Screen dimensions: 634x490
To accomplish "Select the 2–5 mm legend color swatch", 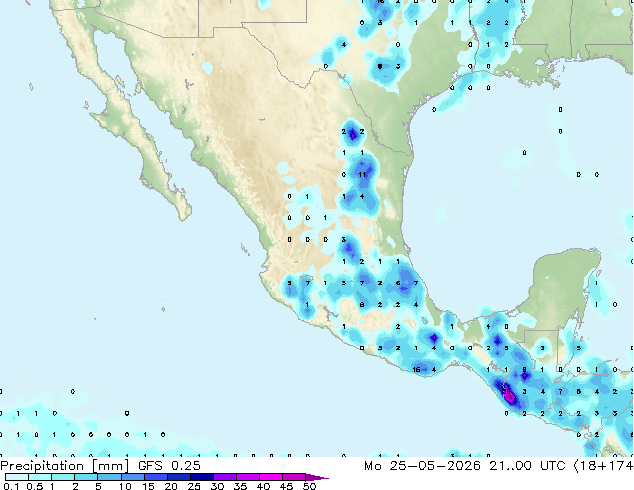I will click(x=86, y=477).
